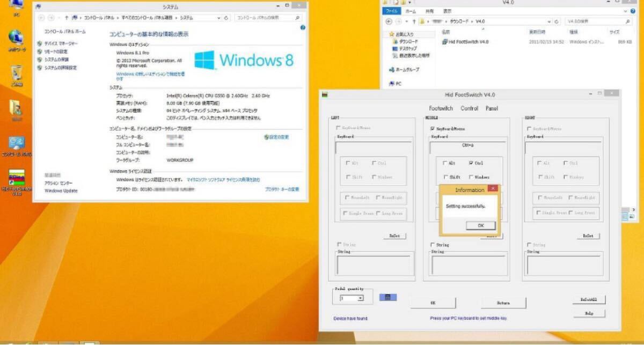Expand System address bar history dropdown

click(219, 18)
